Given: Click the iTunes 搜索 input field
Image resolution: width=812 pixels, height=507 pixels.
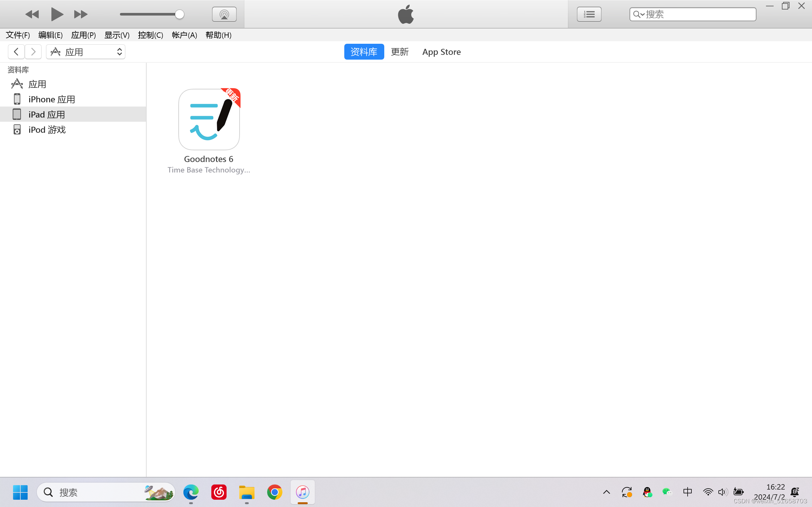Looking at the screenshot, I should point(698,14).
